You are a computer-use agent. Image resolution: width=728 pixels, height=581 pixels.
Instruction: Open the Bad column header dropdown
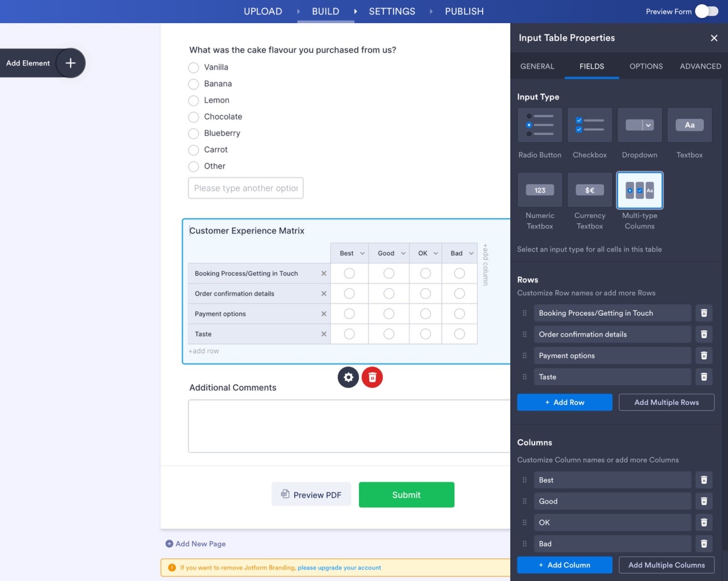tap(471, 253)
